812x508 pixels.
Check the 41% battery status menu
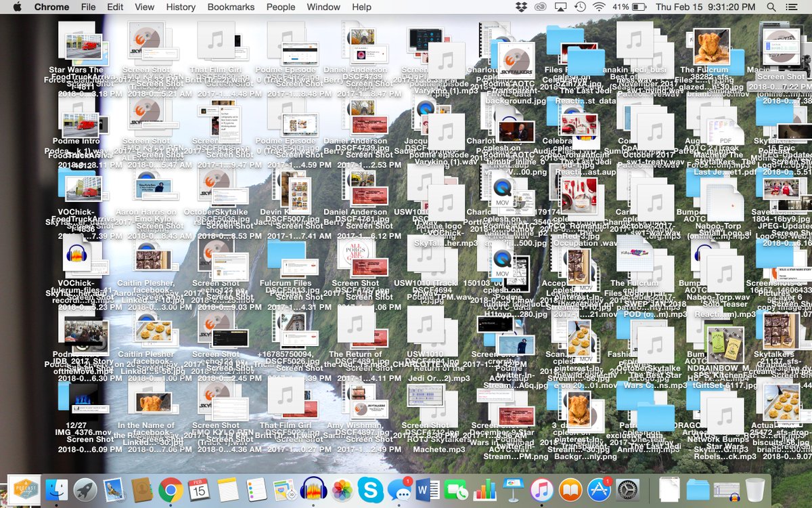click(x=629, y=7)
